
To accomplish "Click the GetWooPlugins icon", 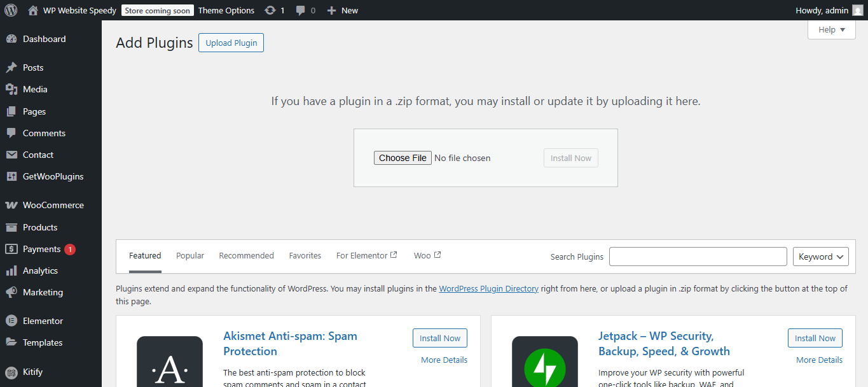I will click(11, 176).
